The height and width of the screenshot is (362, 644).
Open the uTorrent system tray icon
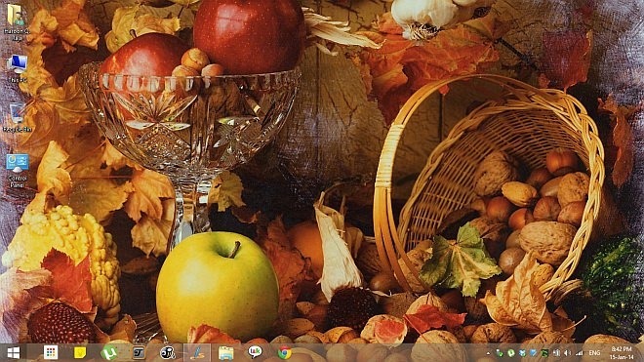coord(511,353)
